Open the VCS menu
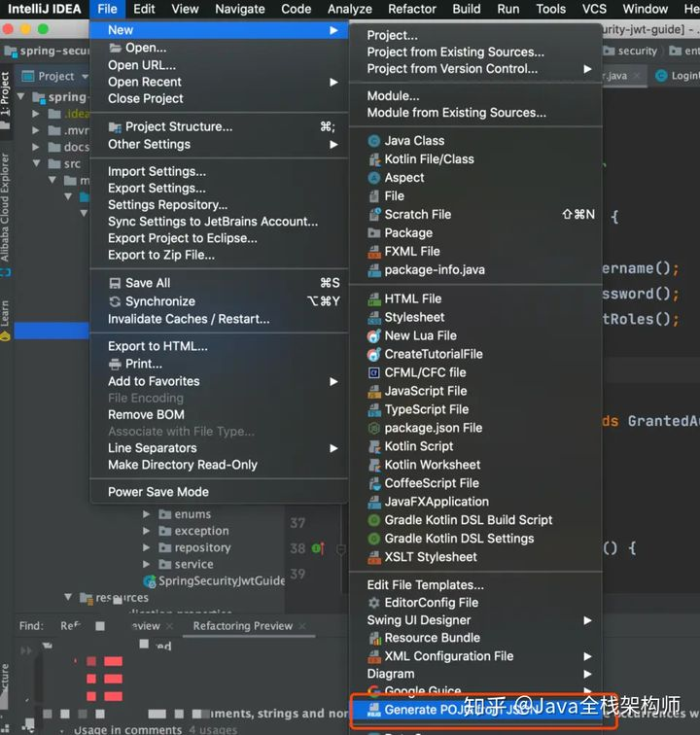Image resolution: width=700 pixels, height=735 pixels. click(594, 9)
